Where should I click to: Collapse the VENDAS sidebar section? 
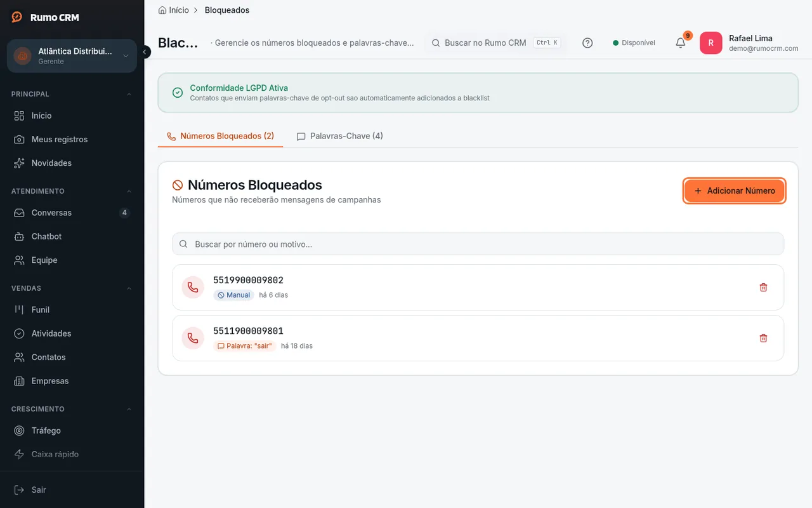click(x=129, y=288)
